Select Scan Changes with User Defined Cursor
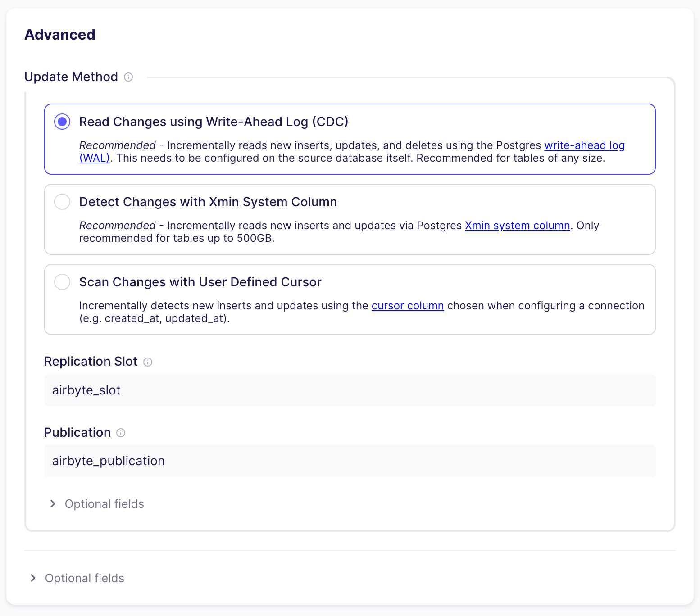The width and height of the screenshot is (700, 616). coord(62,282)
